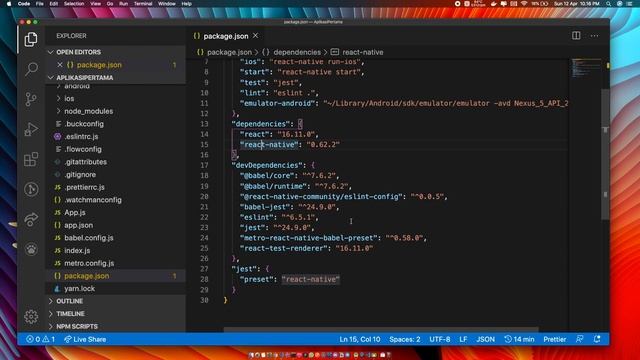Open the Edit menu

tap(53, 4)
